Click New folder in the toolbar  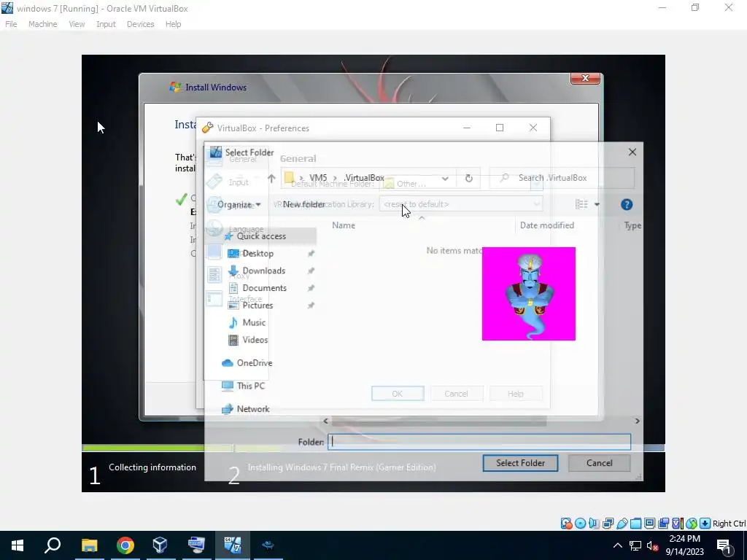tap(304, 205)
